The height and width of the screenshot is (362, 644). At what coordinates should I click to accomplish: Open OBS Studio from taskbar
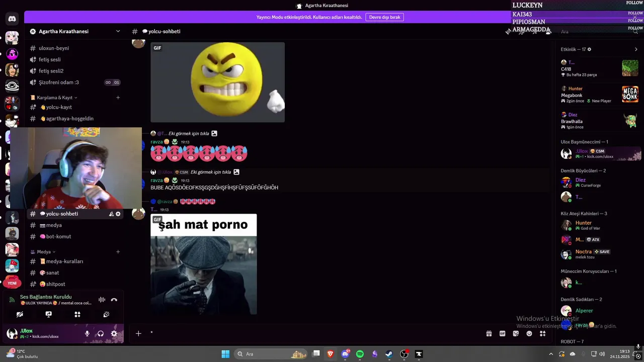point(404,354)
